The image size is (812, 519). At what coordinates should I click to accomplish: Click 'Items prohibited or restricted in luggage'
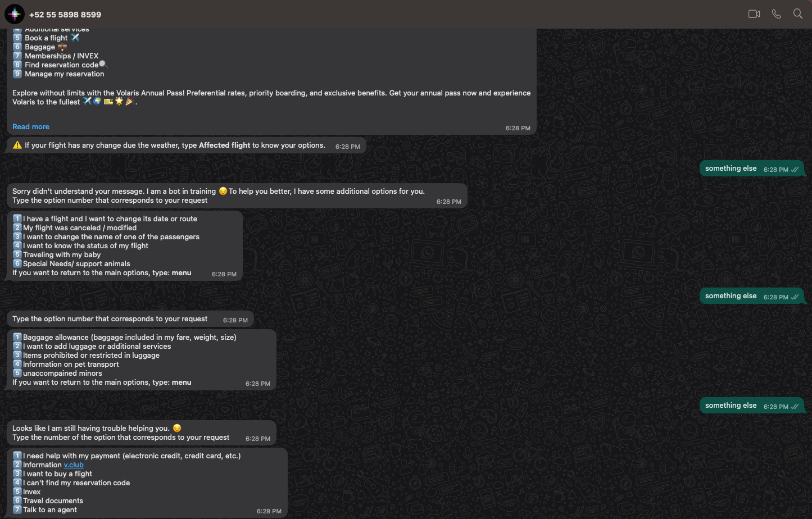(86, 356)
